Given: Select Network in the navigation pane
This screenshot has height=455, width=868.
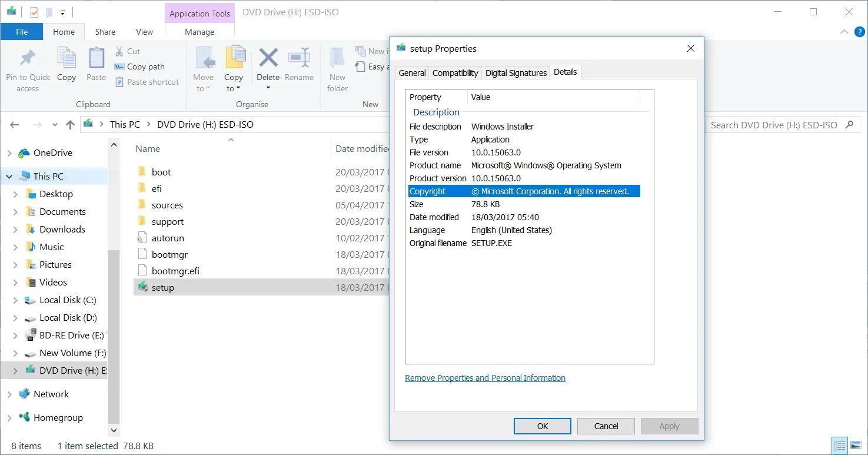Looking at the screenshot, I should coord(51,394).
